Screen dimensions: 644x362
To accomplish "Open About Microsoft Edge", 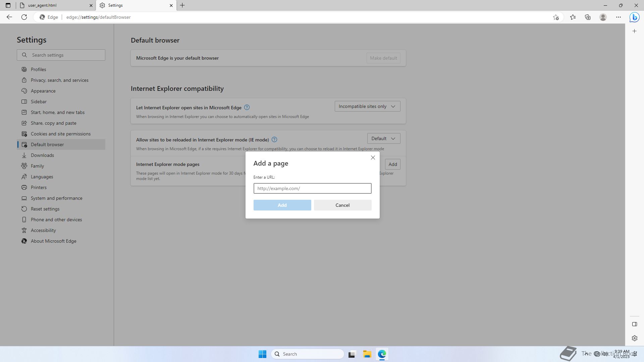I will pos(61,241).
